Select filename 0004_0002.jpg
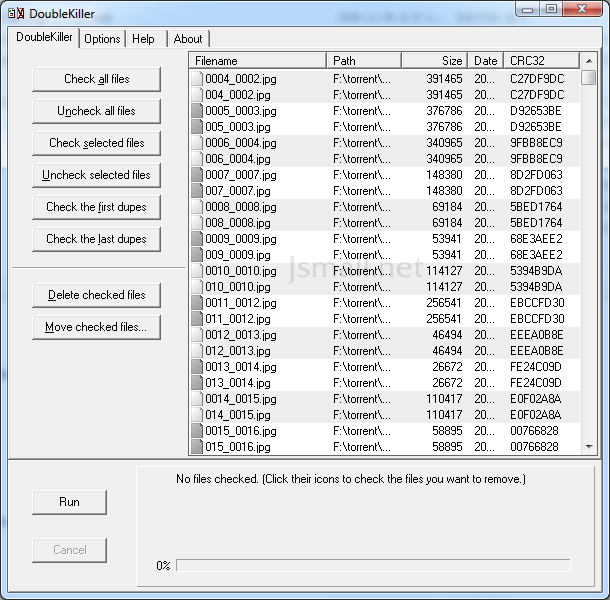 [241, 79]
